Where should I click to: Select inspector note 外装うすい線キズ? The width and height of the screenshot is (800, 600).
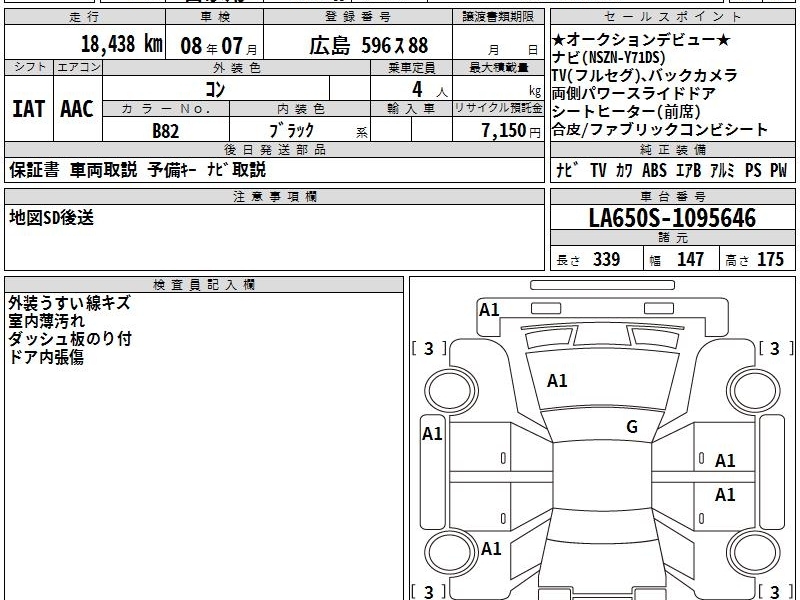click(70, 303)
